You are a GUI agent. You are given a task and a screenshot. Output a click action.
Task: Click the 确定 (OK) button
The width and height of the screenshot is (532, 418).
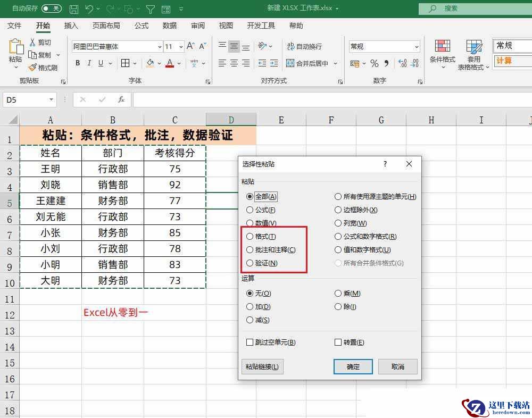[353, 367]
